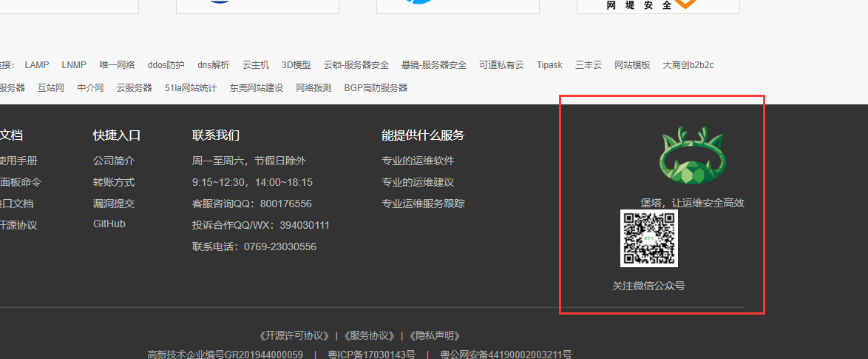Open the 面板命令 footer link

point(21,182)
